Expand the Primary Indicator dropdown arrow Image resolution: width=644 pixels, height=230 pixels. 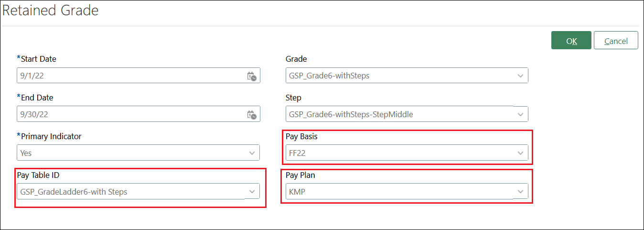click(252, 153)
